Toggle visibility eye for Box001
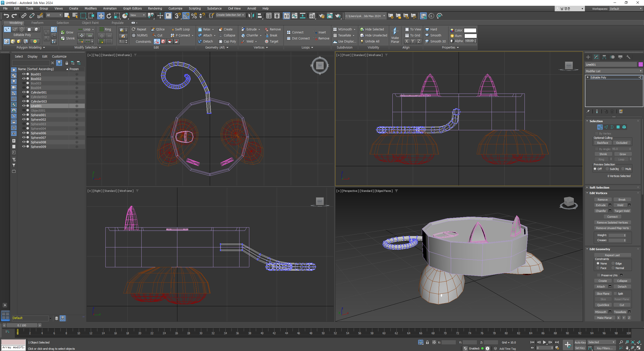Image resolution: width=644 pixels, height=351 pixels. (24, 74)
